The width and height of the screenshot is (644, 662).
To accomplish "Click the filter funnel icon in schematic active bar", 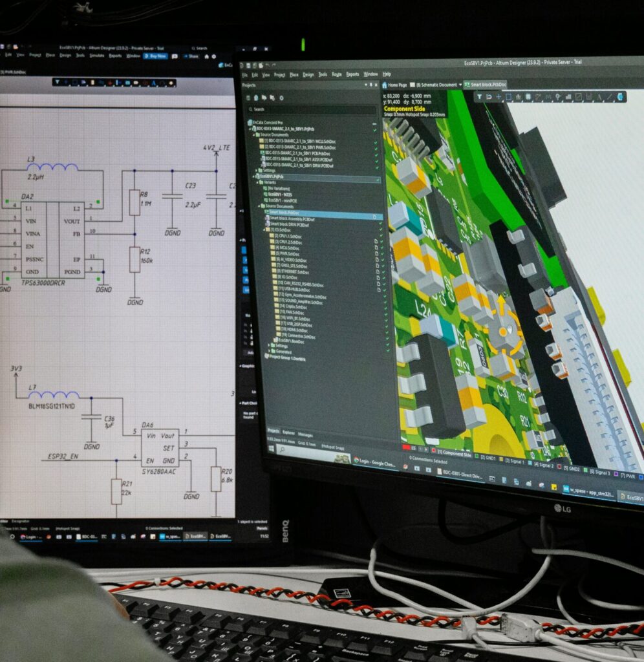I will coord(57,82).
